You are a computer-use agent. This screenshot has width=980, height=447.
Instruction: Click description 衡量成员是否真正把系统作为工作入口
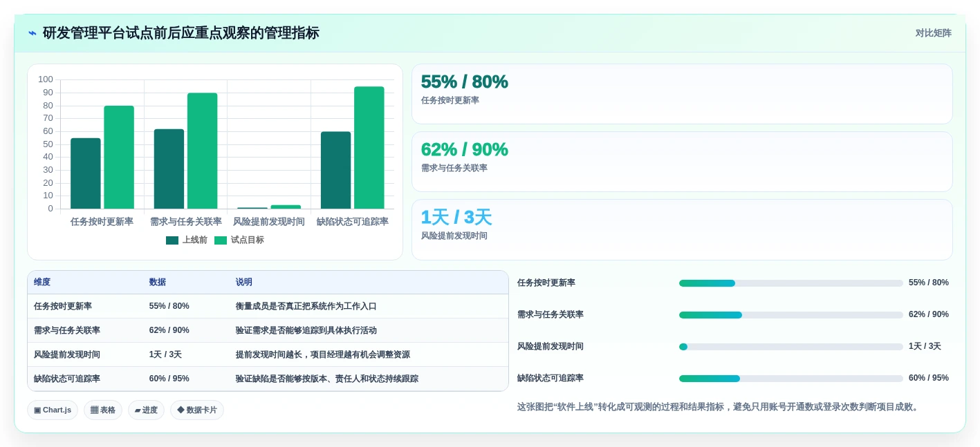(306, 306)
